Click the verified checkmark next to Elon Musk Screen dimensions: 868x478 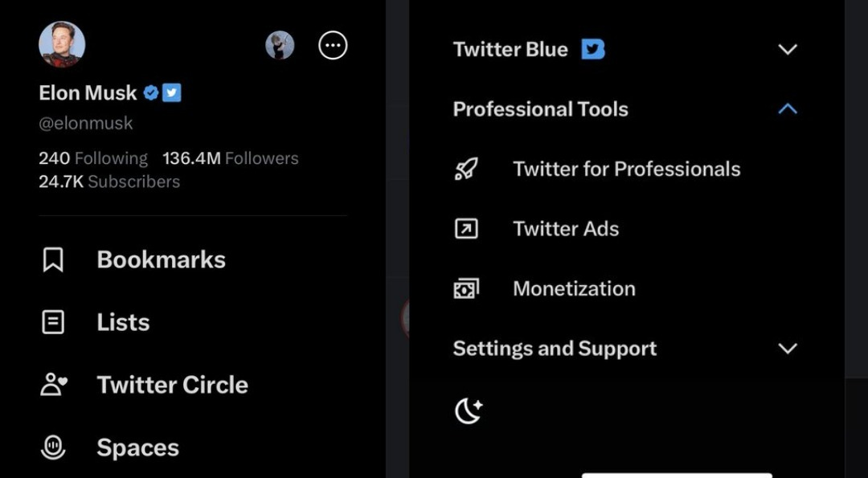coord(149,92)
